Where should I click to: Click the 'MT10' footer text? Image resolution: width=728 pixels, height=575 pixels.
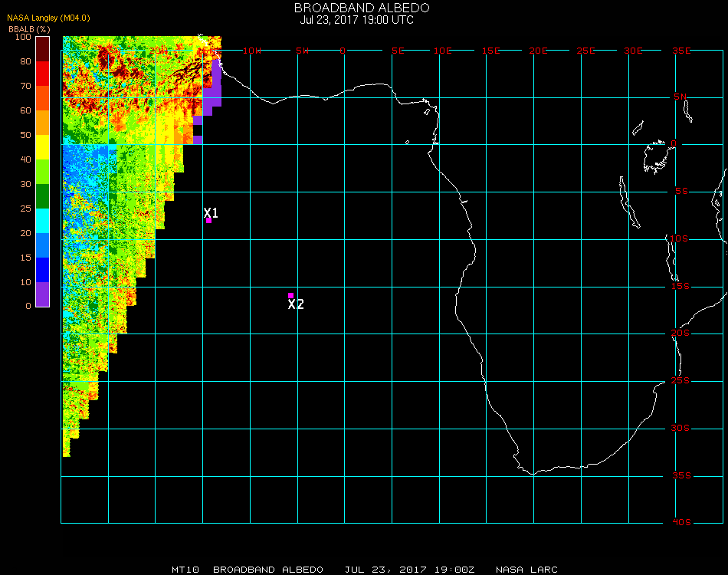click(185, 570)
